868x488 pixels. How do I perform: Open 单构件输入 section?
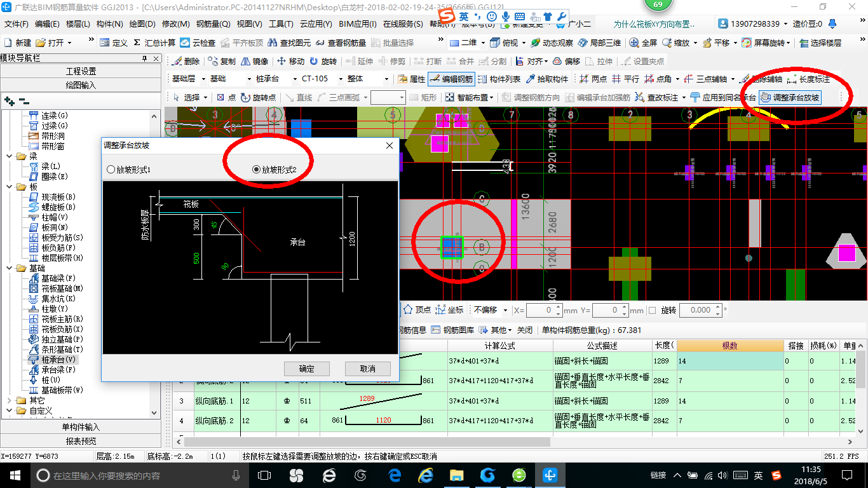(81, 427)
